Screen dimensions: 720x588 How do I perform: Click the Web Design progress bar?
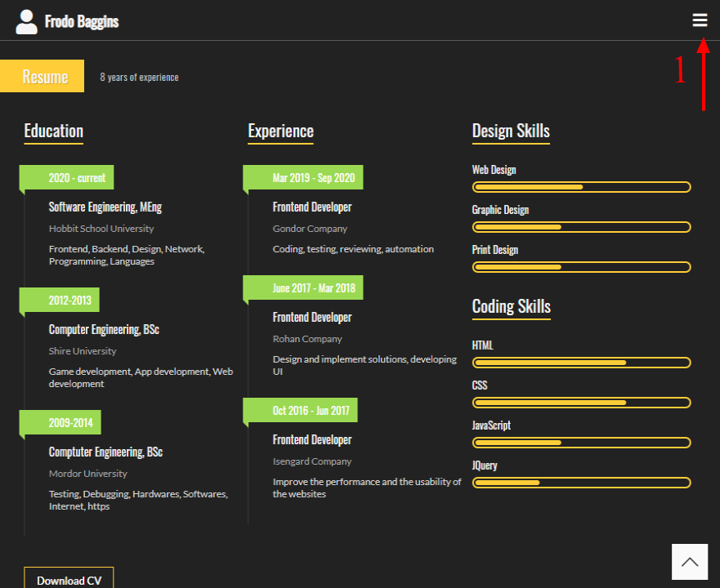tap(581, 187)
